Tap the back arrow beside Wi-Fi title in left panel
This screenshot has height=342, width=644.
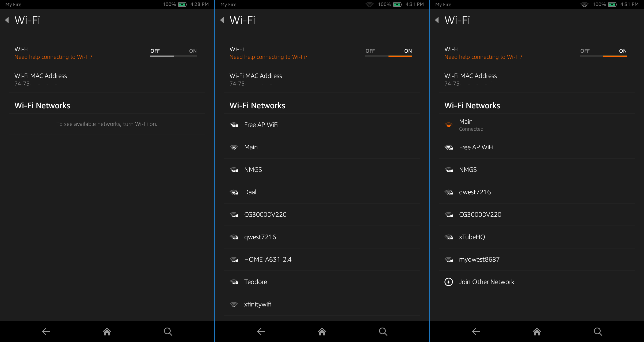point(7,20)
